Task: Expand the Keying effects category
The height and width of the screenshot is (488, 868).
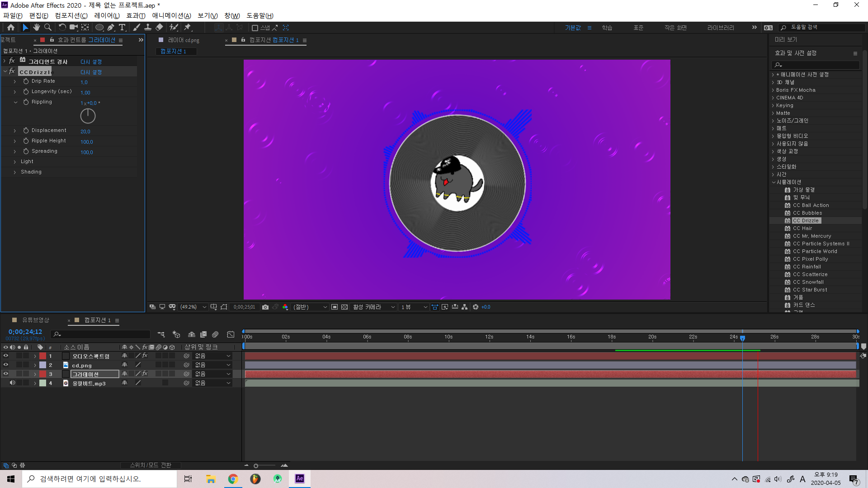Action: [x=773, y=106]
